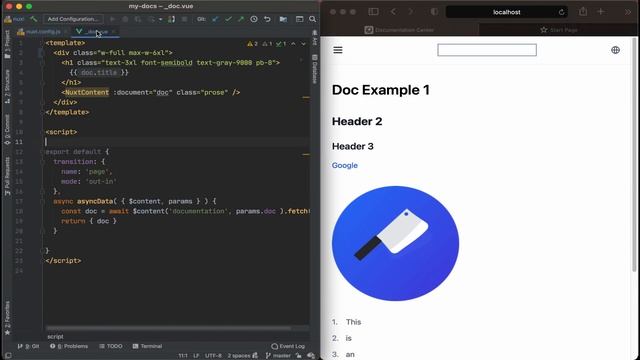Click the Git rollback undo icon
640x360 pixels.
coord(267,19)
